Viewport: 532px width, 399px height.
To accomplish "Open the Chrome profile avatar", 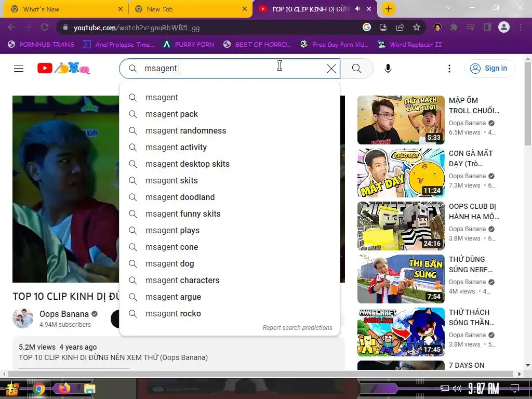I will click(x=504, y=27).
